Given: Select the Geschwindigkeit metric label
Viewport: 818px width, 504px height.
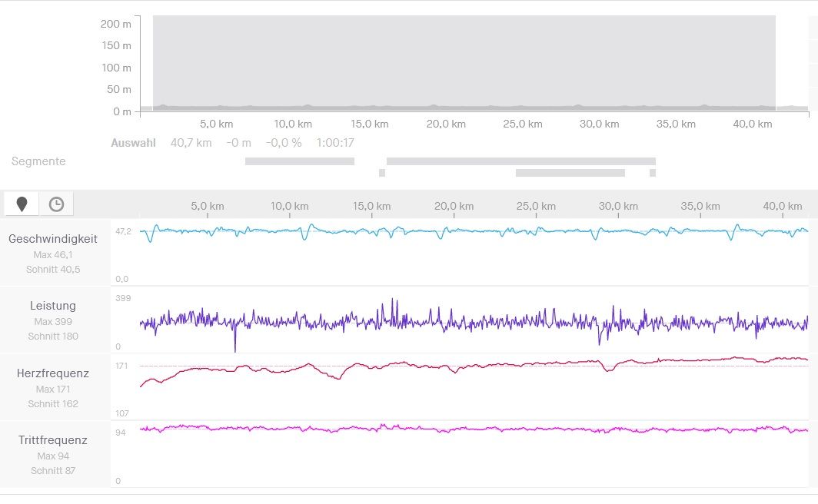Looking at the screenshot, I should [x=53, y=239].
